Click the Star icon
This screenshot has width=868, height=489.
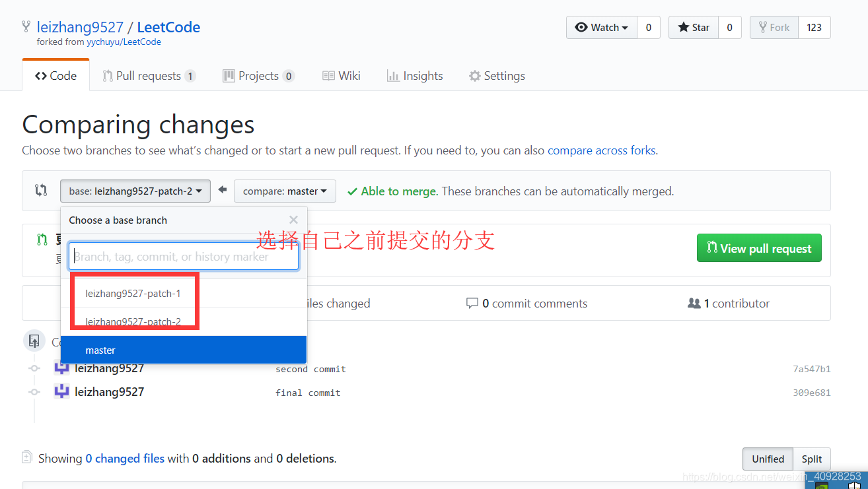[684, 27]
